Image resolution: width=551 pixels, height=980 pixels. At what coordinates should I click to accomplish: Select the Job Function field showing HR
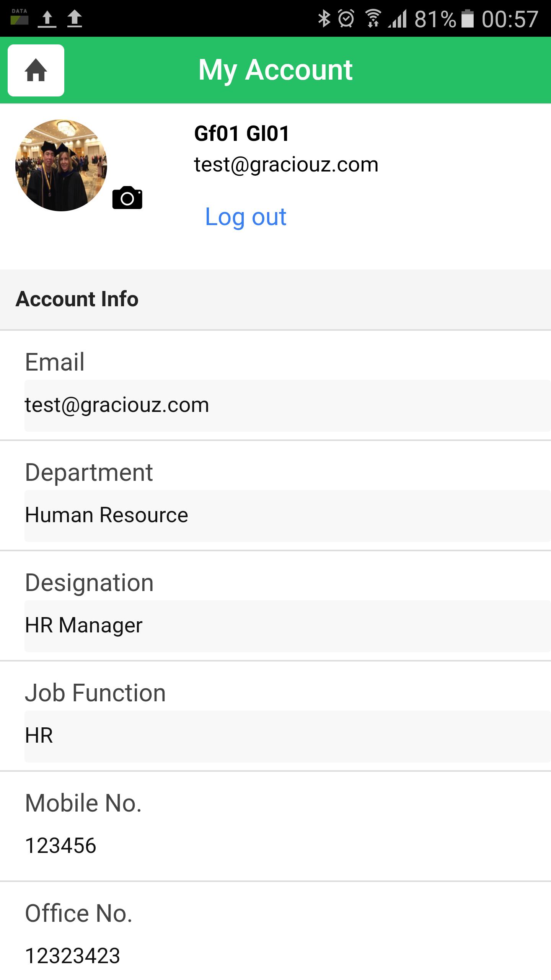click(x=288, y=737)
